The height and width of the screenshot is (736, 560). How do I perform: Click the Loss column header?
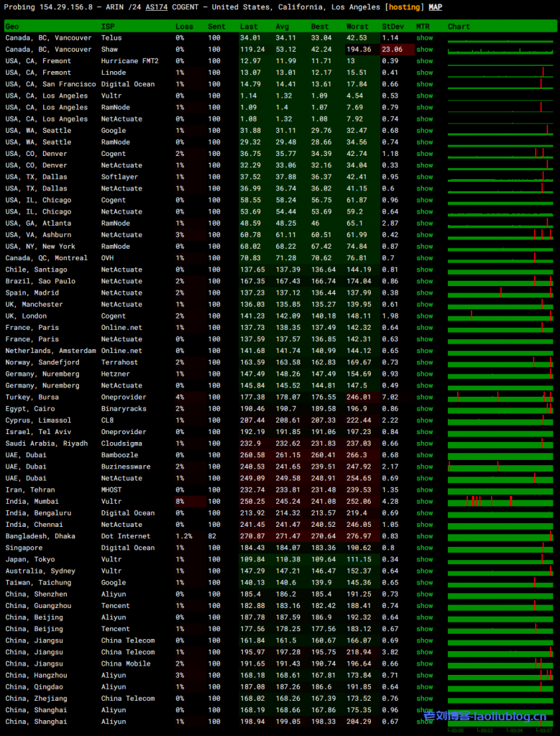coord(184,27)
